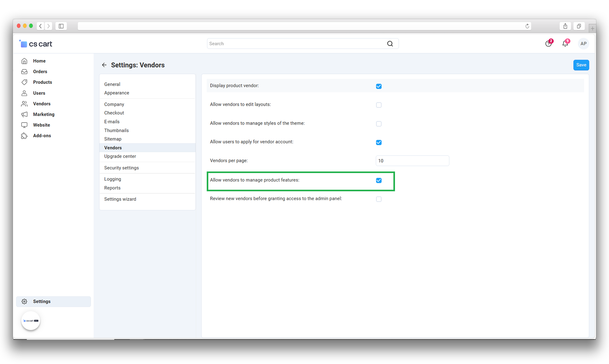Uncheck Display product vendor checkbox

coord(379,86)
